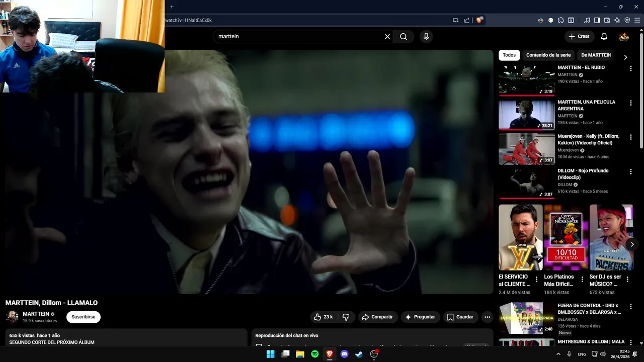The height and width of the screenshot is (362, 644).
Task: Clear the search box with the X icon
Action: point(387,37)
